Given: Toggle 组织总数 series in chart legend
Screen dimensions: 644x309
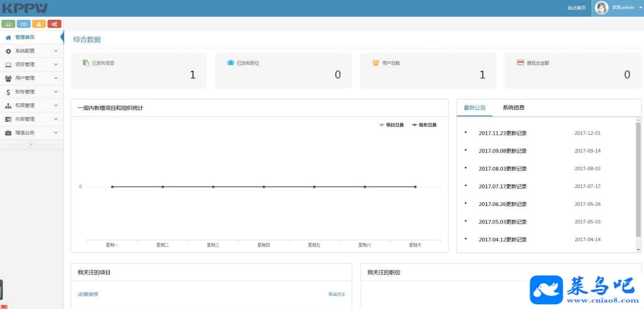Looking at the screenshot, I should tap(424, 125).
